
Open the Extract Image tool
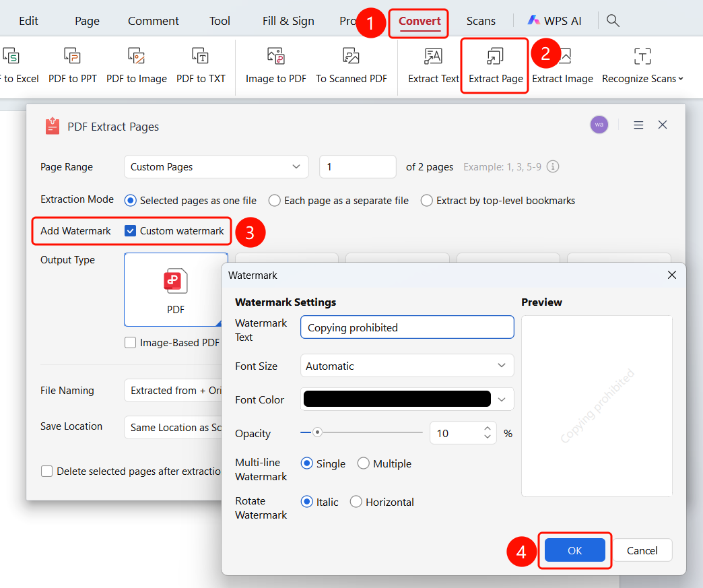(562, 66)
